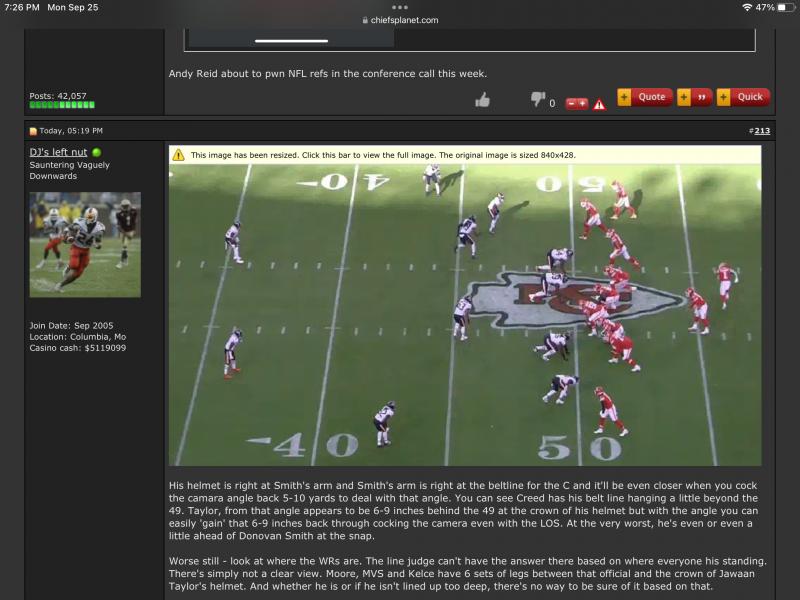The image size is (800, 600).
Task: Click the paragraph starting 'Worse still'
Action: (467, 573)
